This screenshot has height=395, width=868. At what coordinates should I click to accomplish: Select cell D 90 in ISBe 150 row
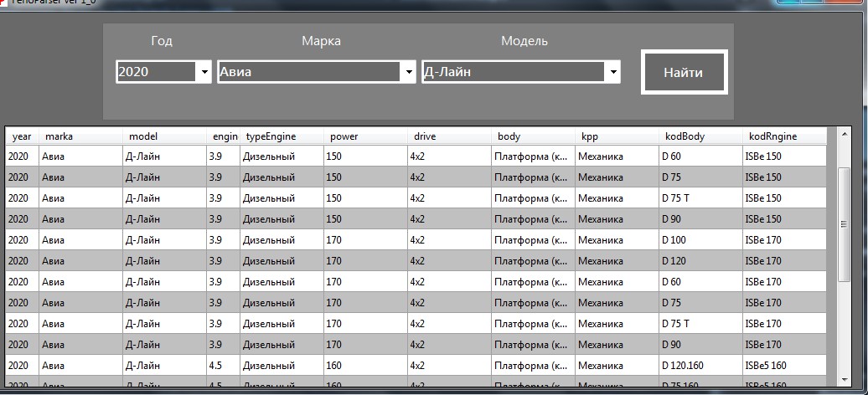[700, 219]
